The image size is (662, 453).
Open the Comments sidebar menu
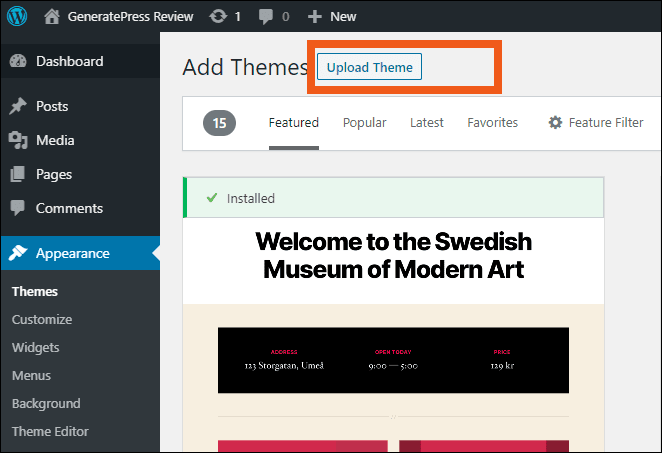[69, 208]
